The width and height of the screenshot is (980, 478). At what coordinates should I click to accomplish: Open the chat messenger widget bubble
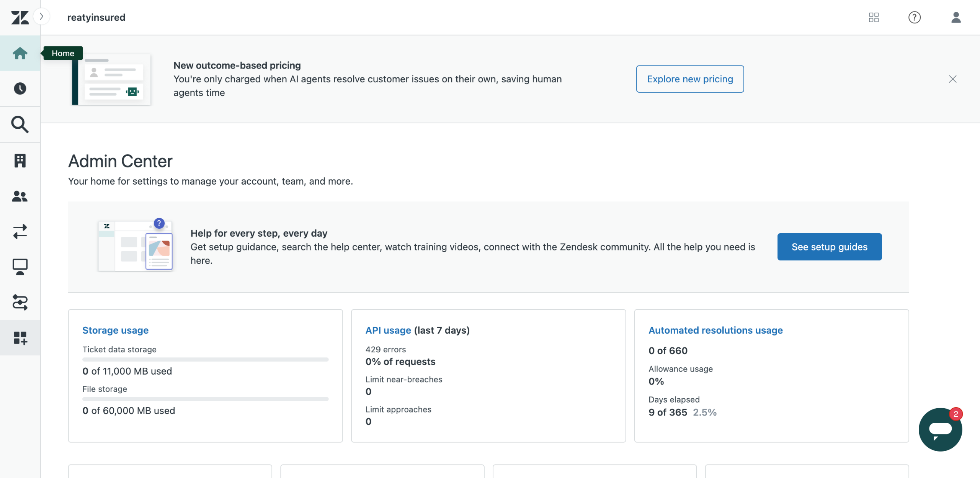click(940, 429)
